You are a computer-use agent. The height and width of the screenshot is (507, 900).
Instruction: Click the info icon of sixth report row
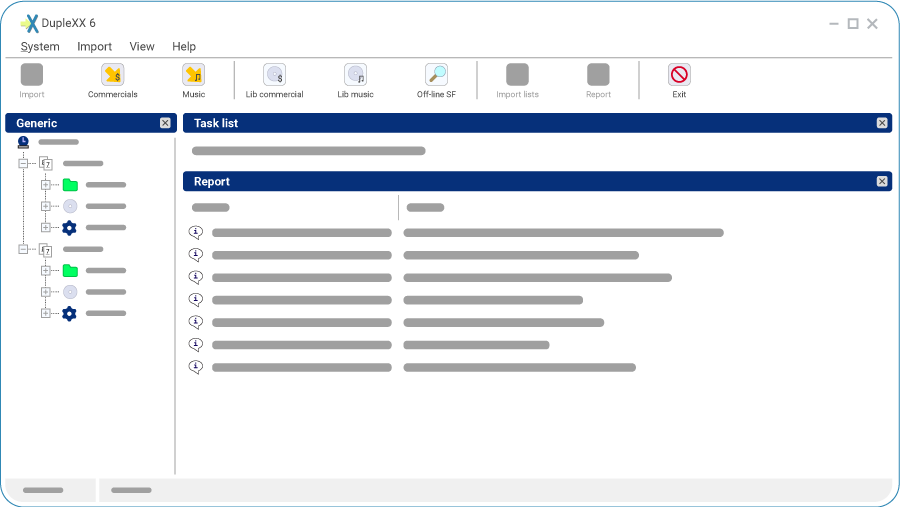196,344
